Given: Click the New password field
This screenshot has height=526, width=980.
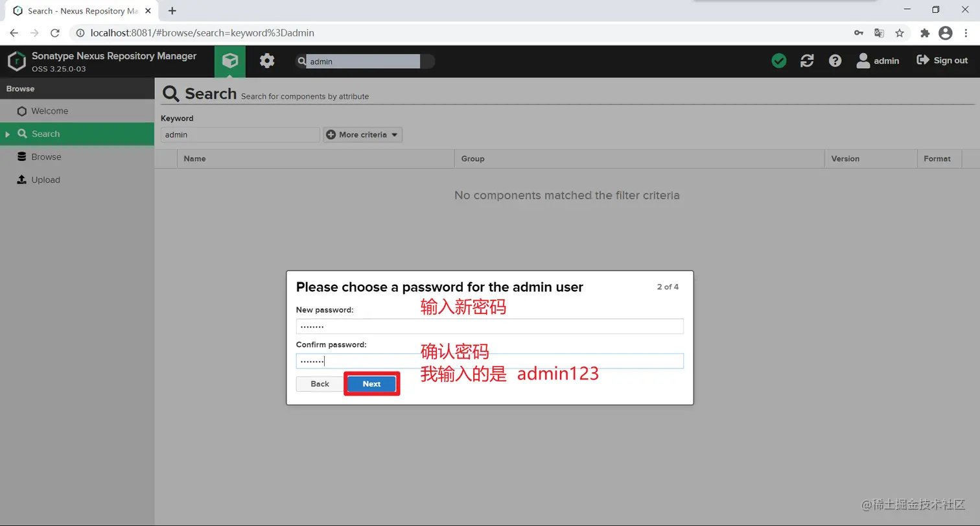Looking at the screenshot, I should (490, 326).
